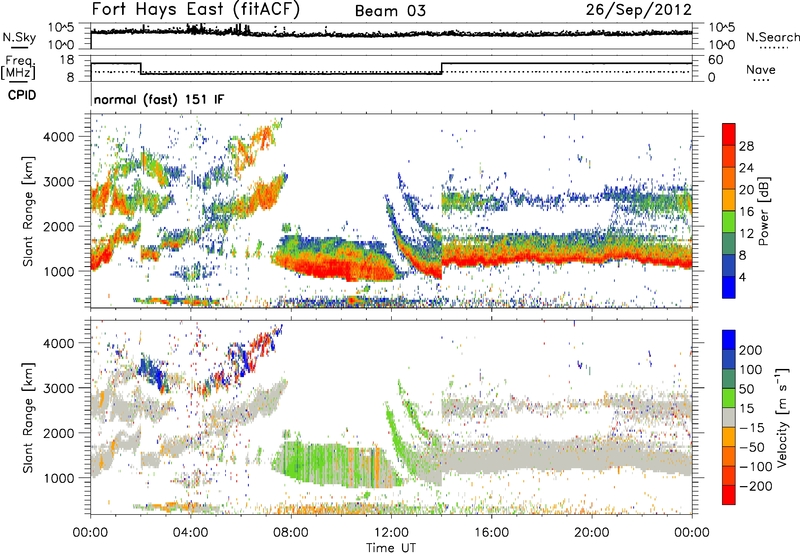Click the '12:00' time axis label
The height and width of the screenshot is (554, 800).
point(391,533)
